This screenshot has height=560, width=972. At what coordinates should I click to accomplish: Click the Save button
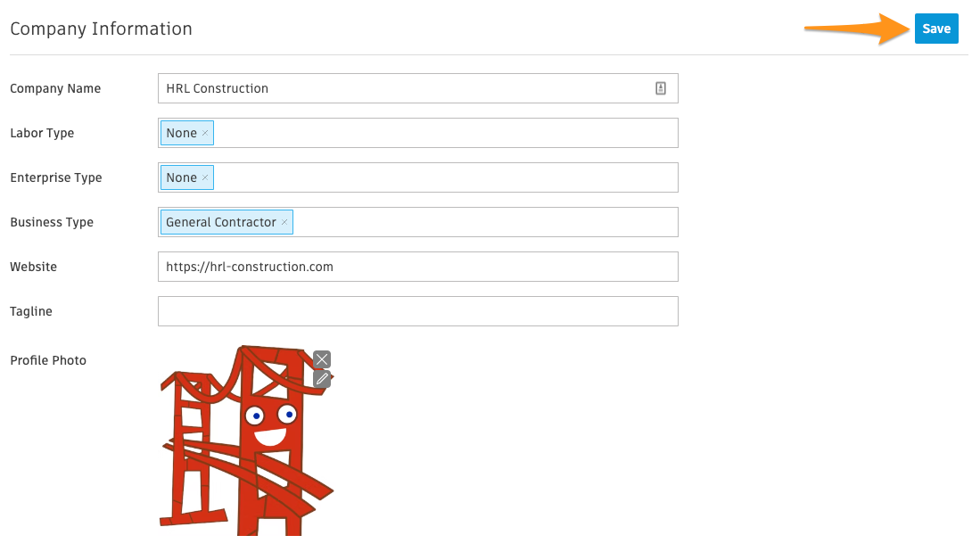[936, 29]
